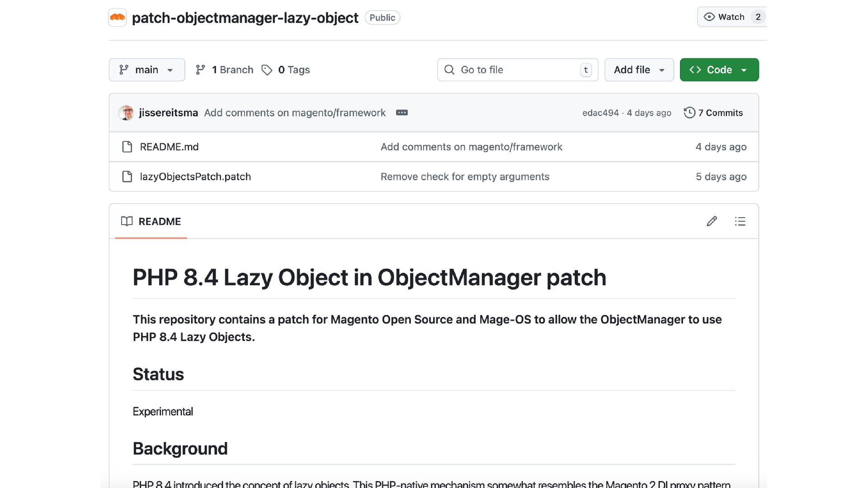This screenshot has width=868, height=488.
Task: Open commit hash edac494
Action: [x=600, y=113]
